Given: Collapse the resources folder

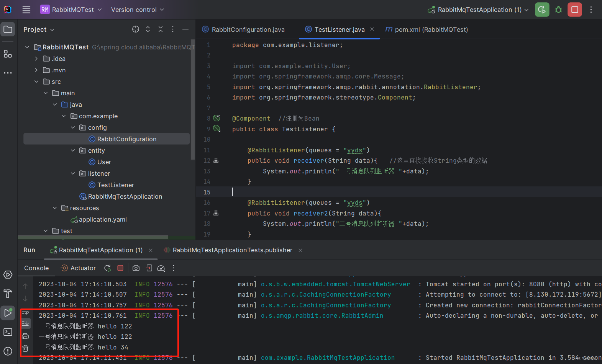Looking at the screenshot, I should point(55,208).
